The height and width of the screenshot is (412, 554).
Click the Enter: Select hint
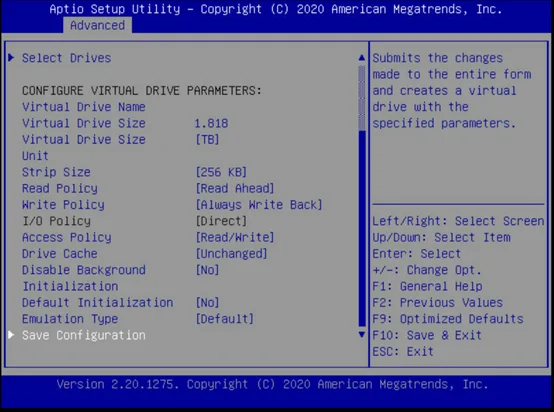[417, 254]
